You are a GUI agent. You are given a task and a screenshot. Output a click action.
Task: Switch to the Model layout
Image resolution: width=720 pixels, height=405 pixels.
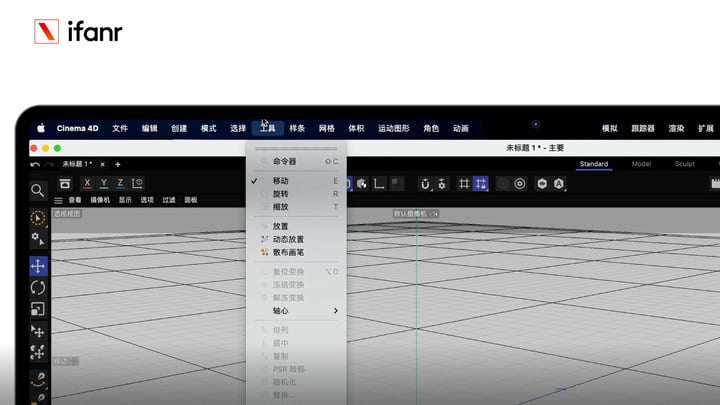[641, 164]
